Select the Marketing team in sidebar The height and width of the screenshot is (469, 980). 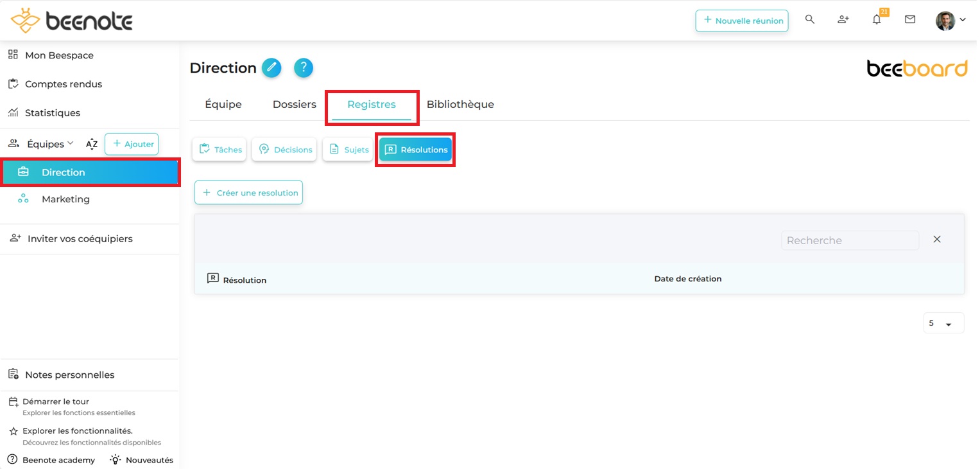65,199
